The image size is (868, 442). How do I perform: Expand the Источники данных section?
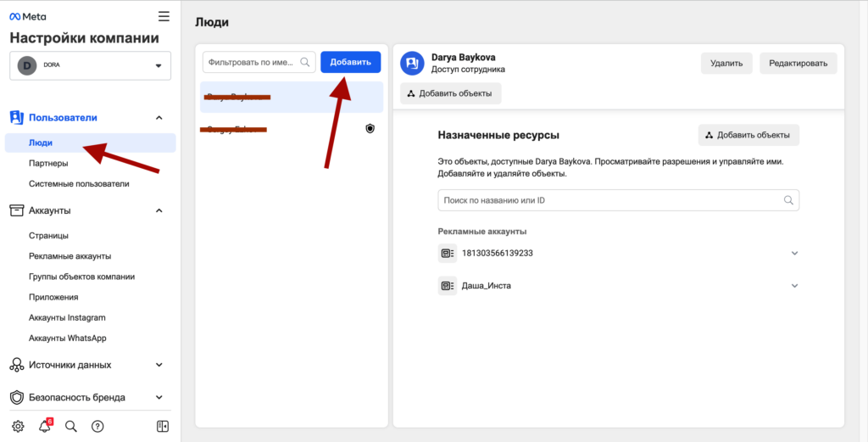coord(159,365)
